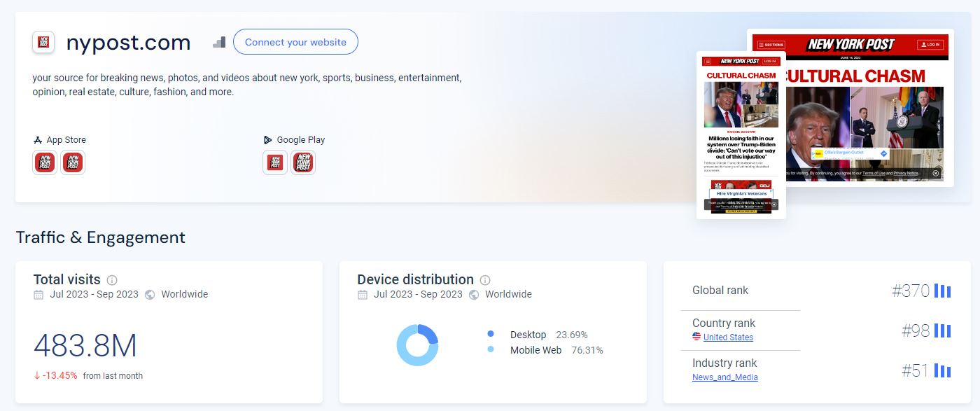Click the bars icon next to Industry rank #51

click(943, 370)
